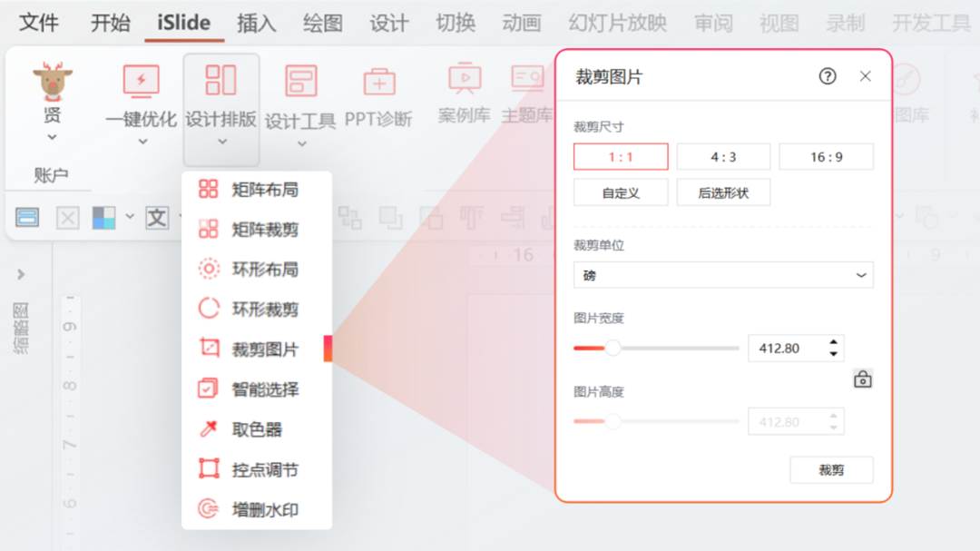Open help in the 裁剪图片 dialog

828,76
